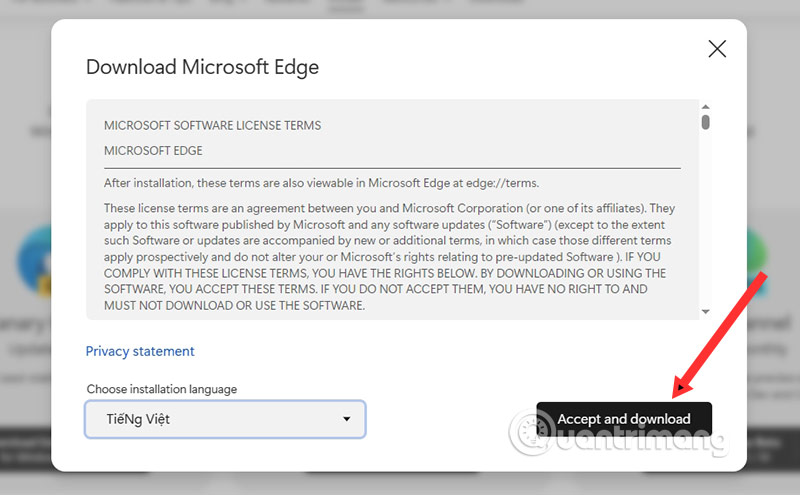This screenshot has height=495, width=800.
Task: Click the Accept and download button
Action: 623,419
